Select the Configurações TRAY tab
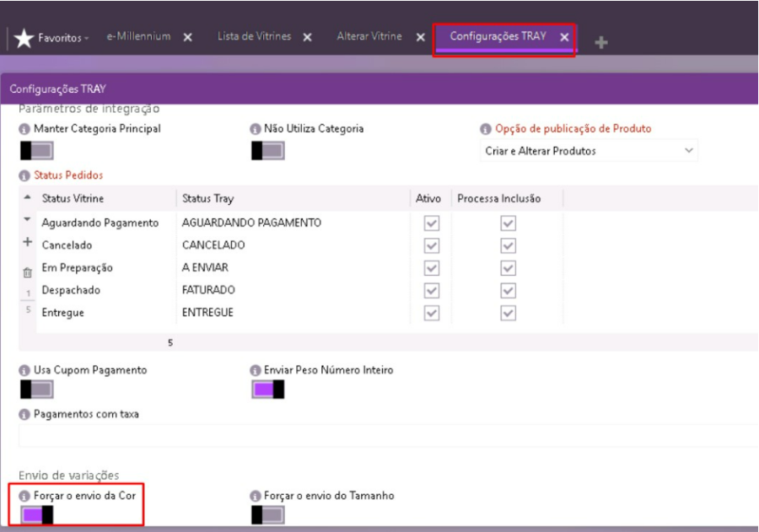759x532 pixels. click(x=498, y=36)
